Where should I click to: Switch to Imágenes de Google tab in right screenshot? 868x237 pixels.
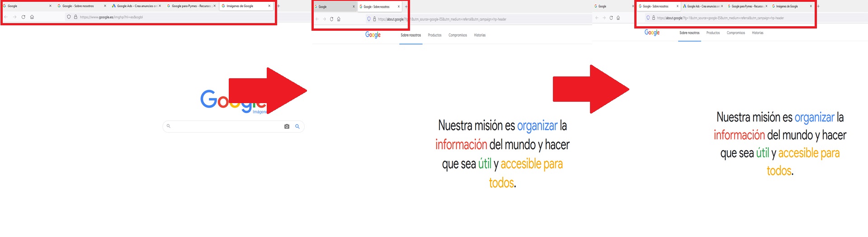pyautogui.click(x=792, y=6)
